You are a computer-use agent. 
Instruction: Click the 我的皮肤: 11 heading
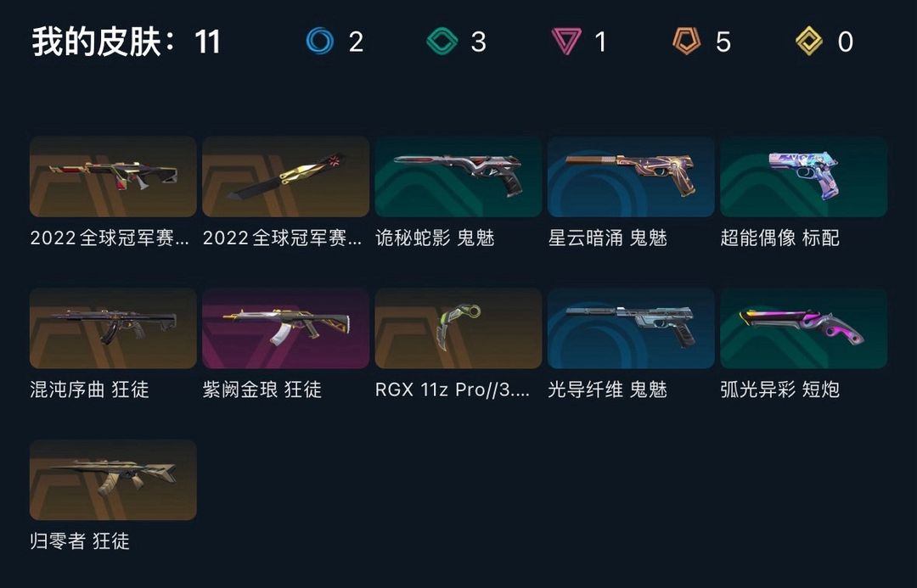click(126, 42)
